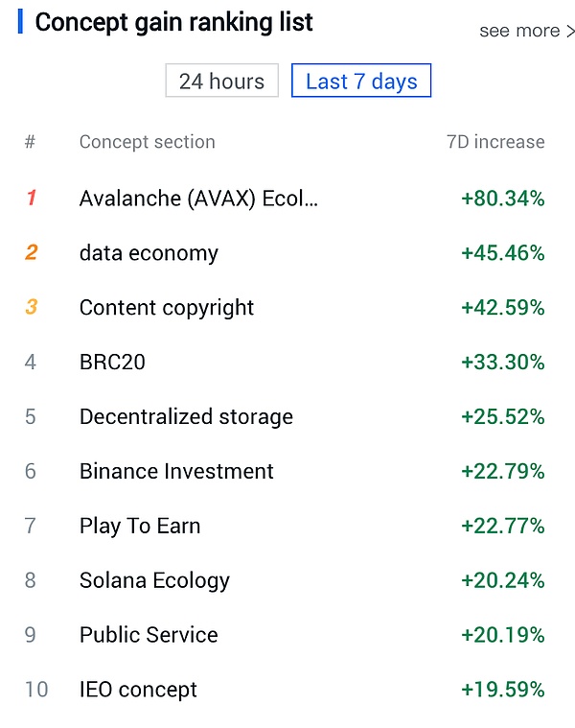Viewport: 575px width, 728px height.
Task: Open the Public Service concept
Action: pyautogui.click(x=149, y=635)
